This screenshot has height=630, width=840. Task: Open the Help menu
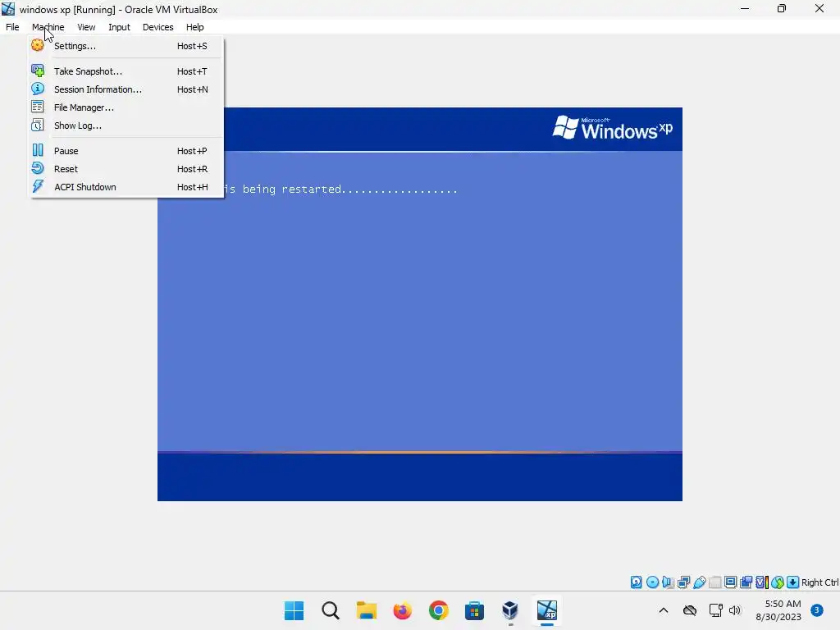195,27
